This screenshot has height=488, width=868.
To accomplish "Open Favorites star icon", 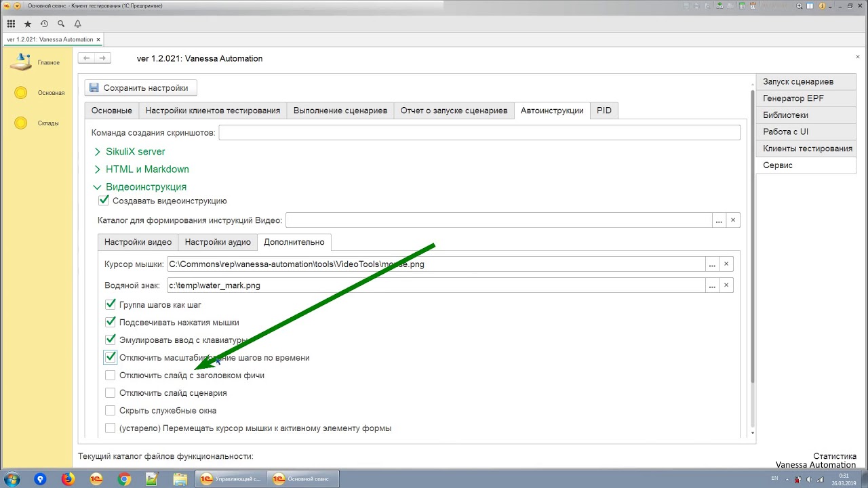I will pos(28,24).
